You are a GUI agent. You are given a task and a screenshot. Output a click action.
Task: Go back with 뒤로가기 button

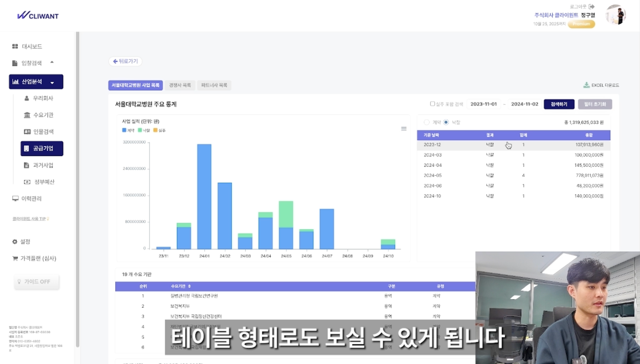125,61
